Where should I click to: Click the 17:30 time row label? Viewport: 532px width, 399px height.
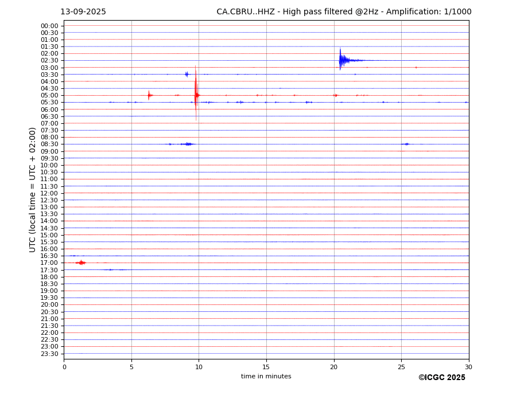pyautogui.click(x=49, y=270)
